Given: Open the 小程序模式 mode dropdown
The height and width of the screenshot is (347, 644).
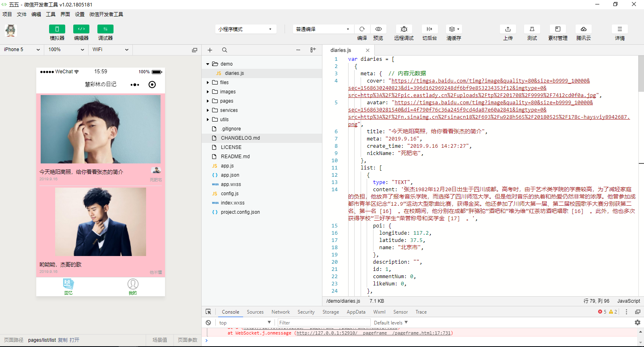Looking at the screenshot, I should click(x=246, y=29).
